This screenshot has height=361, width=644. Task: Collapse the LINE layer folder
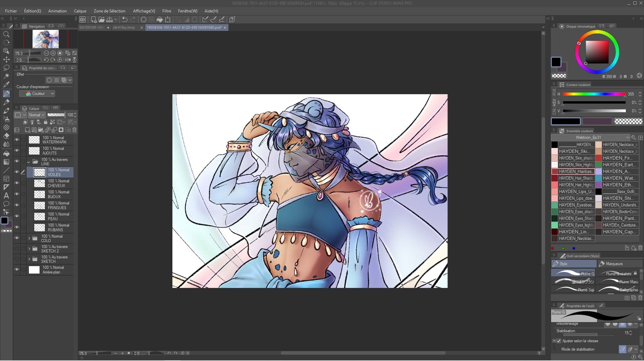coord(29,162)
